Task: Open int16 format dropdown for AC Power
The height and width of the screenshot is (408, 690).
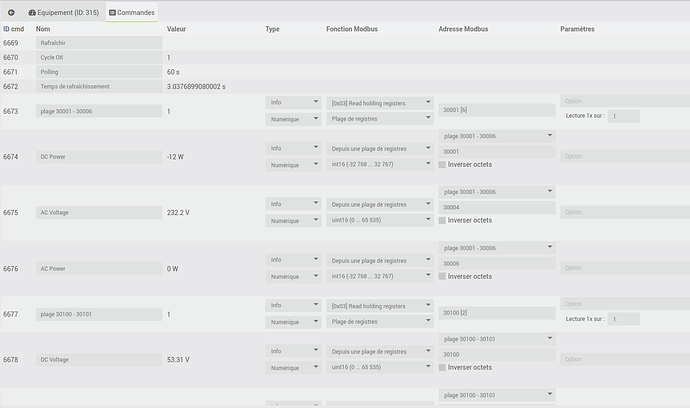Action: (x=380, y=276)
